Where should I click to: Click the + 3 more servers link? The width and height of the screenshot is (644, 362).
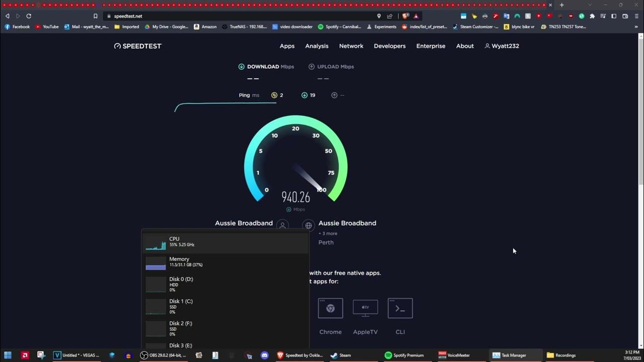pos(328,233)
